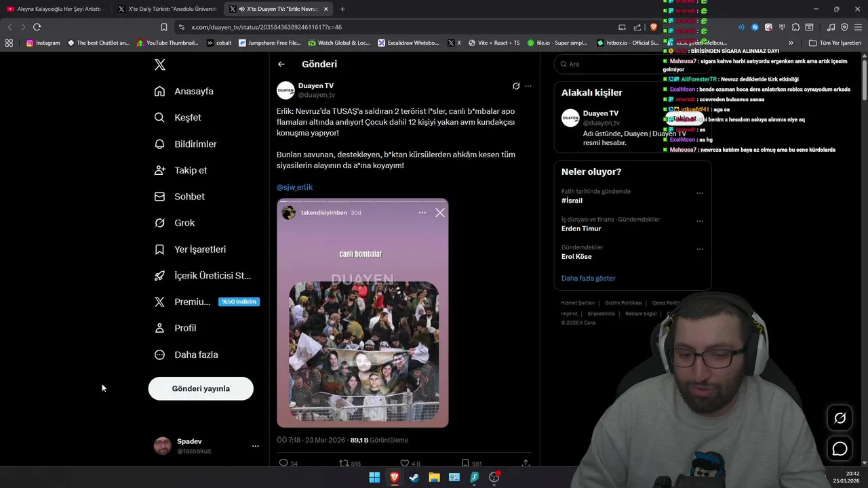Open the Erden Timur trend's more options
The height and width of the screenshot is (488, 868).
pyautogui.click(x=700, y=221)
